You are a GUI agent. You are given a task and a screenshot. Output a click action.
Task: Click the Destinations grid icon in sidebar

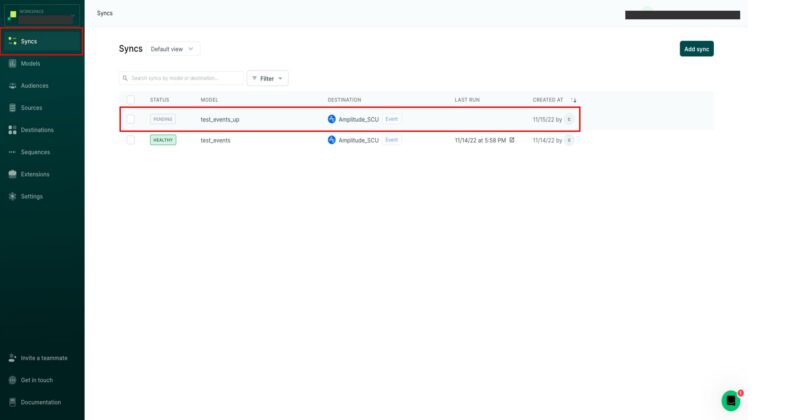pos(12,130)
